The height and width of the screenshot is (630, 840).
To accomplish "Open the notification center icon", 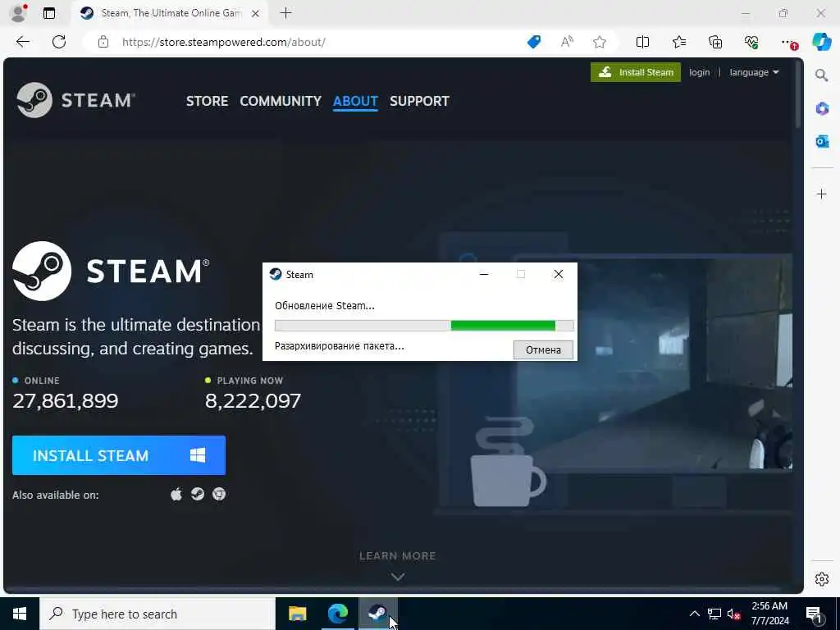I will tap(815, 614).
